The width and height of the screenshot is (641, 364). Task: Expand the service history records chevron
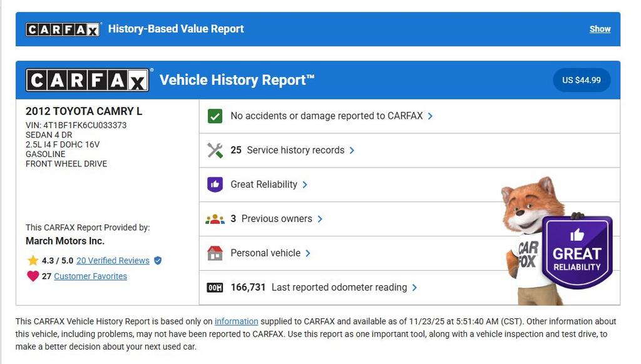[x=352, y=151]
